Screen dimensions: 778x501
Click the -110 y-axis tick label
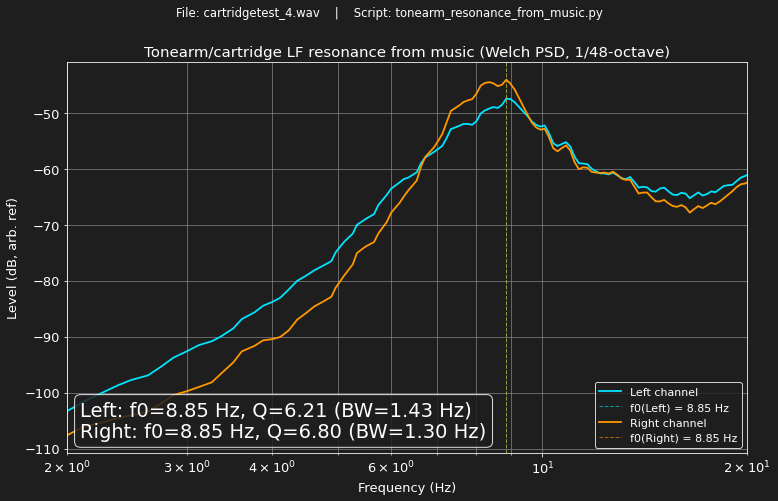coord(43,449)
